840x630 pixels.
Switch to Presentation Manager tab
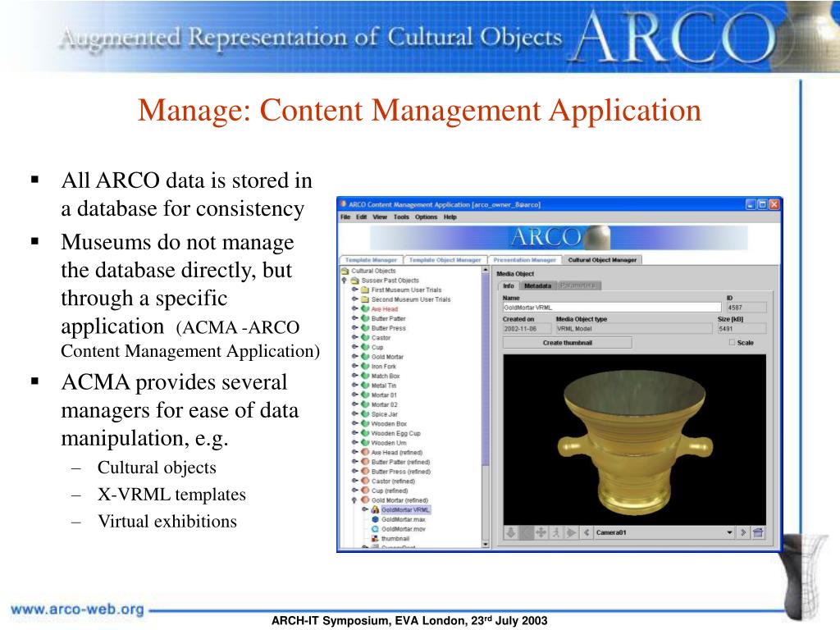pyautogui.click(x=524, y=260)
